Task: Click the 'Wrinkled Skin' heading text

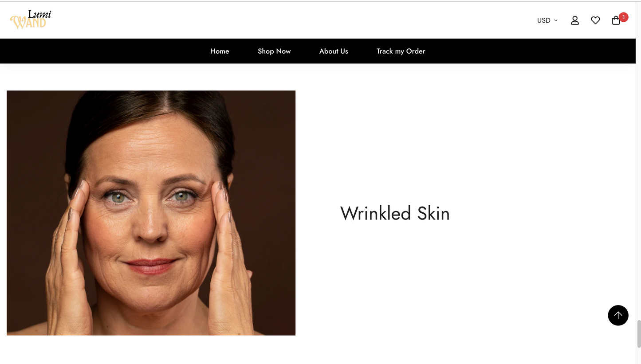Action: pos(395,213)
